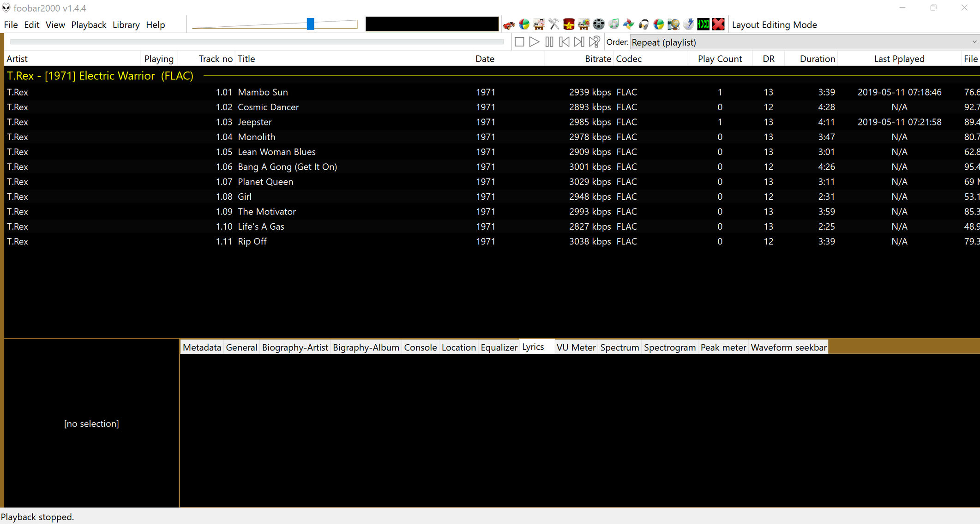Open the Help menu
Image resolution: width=980 pixels, height=524 pixels.
(155, 25)
